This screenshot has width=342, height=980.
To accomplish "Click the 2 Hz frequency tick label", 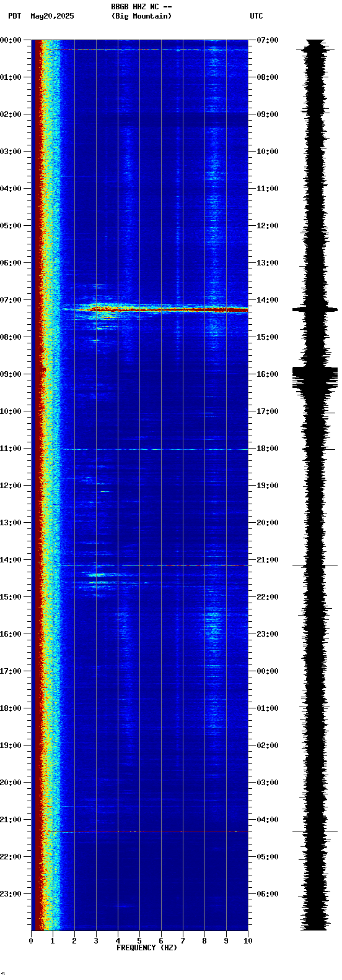I will click(x=74, y=941).
